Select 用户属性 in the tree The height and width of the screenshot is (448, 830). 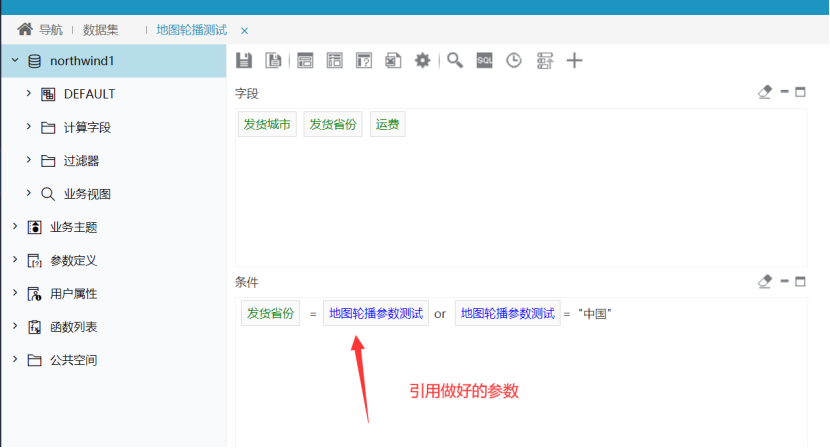[x=74, y=293]
